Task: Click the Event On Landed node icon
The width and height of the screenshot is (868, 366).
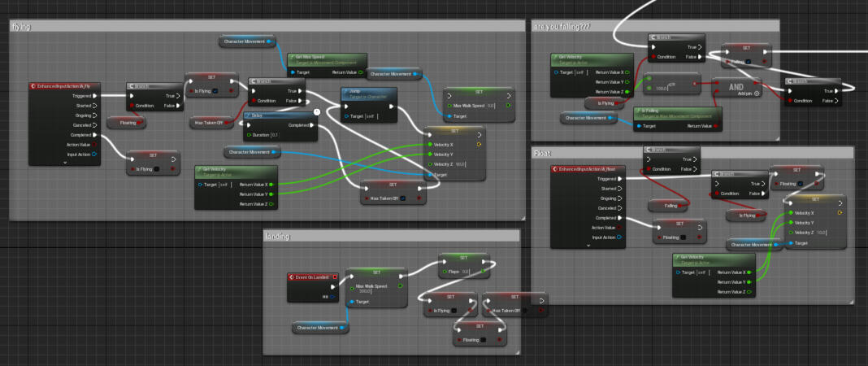Action: [293, 277]
